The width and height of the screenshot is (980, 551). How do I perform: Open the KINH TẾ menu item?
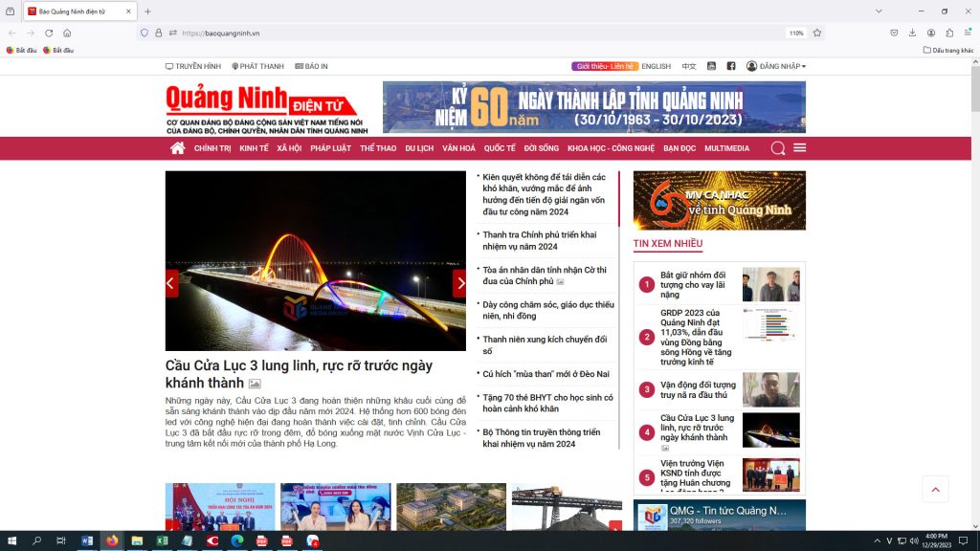254,148
